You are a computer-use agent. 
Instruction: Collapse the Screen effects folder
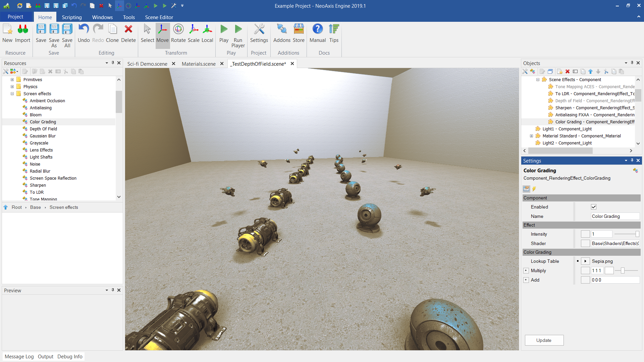click(x=12, y=94)
